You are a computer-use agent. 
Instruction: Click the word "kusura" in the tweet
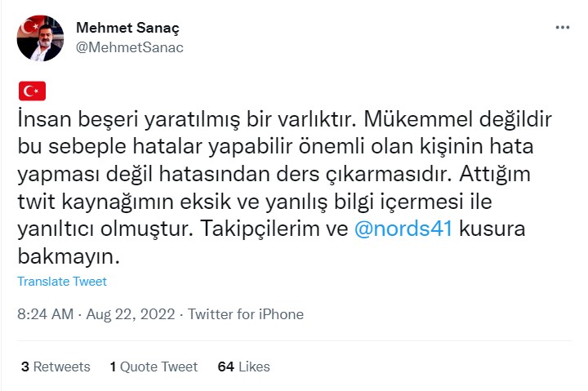pyautogui.click(x=492, y=230)
